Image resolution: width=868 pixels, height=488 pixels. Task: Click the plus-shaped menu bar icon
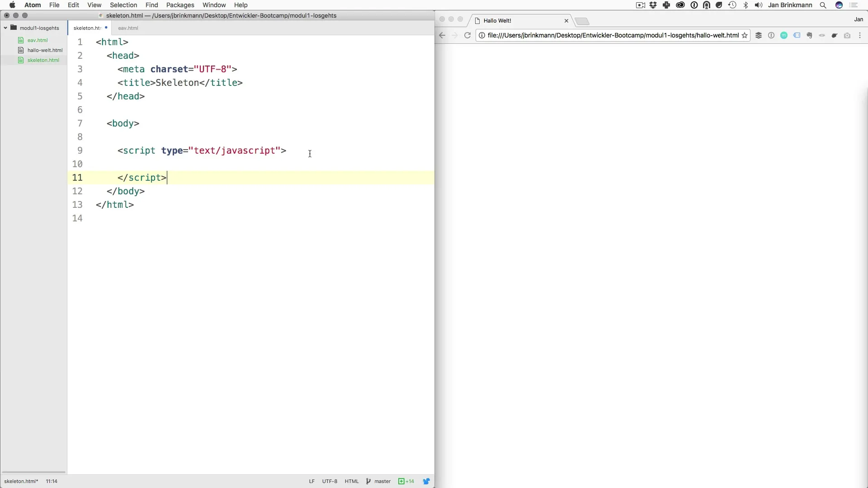tap(666, 5)
